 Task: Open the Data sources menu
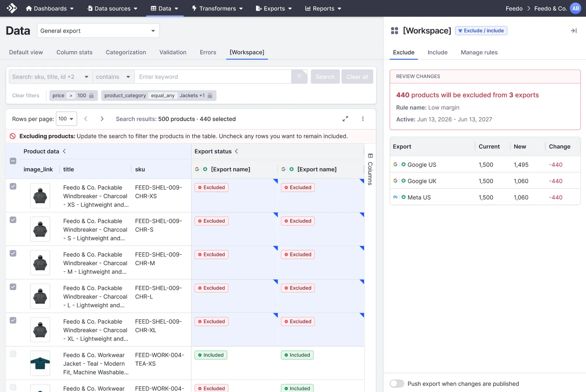(x=112, y=8)
